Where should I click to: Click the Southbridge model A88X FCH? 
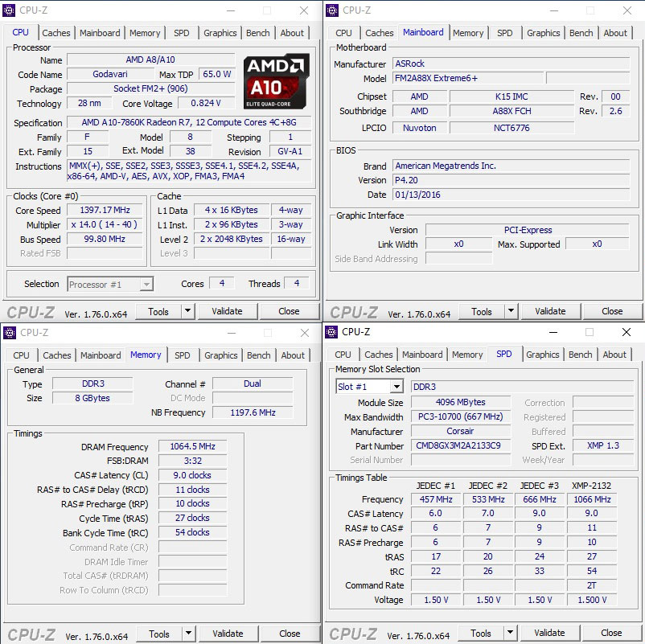tap(511, 111)
